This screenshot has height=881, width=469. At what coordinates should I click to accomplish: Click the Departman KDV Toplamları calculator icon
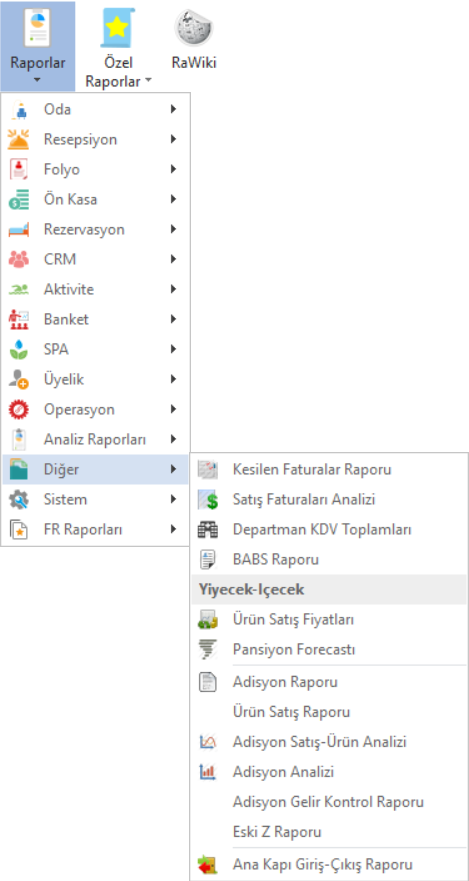pos(208,530)
